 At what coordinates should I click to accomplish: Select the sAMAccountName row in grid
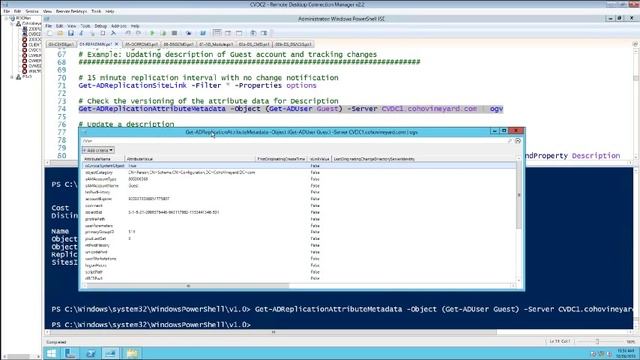pos(299,186)
